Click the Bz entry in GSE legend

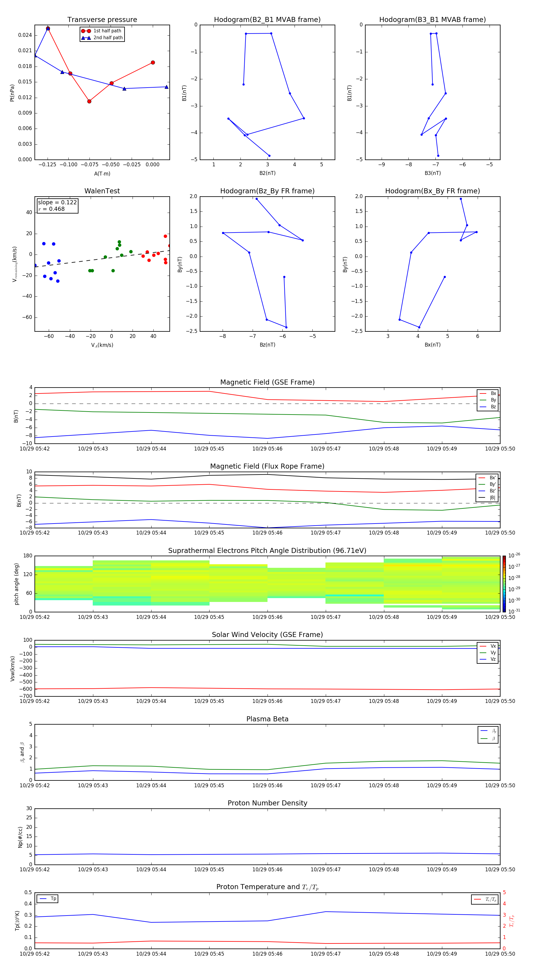(488, 407)
